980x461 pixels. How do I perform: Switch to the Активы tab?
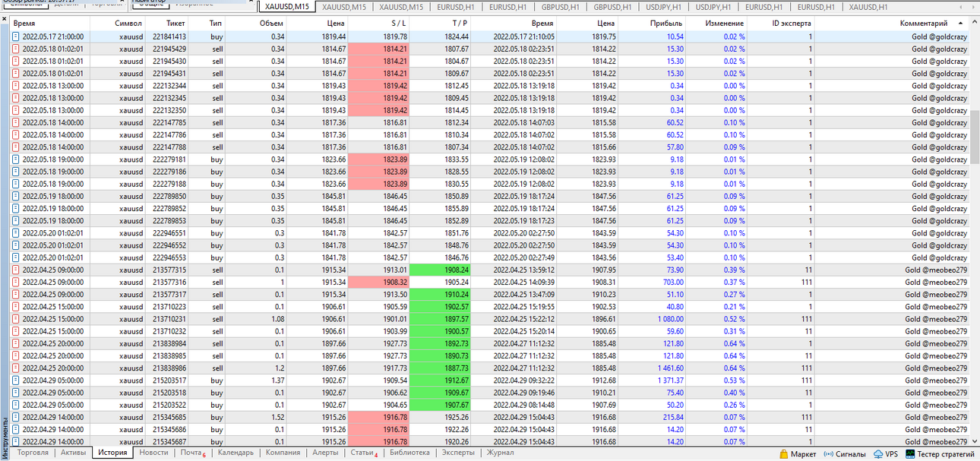click(x=74, y=453)
